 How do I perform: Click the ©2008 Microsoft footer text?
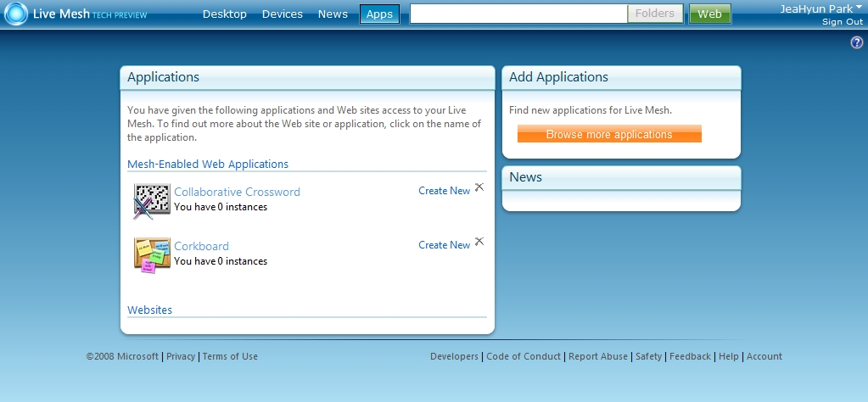tap(122, 357)
